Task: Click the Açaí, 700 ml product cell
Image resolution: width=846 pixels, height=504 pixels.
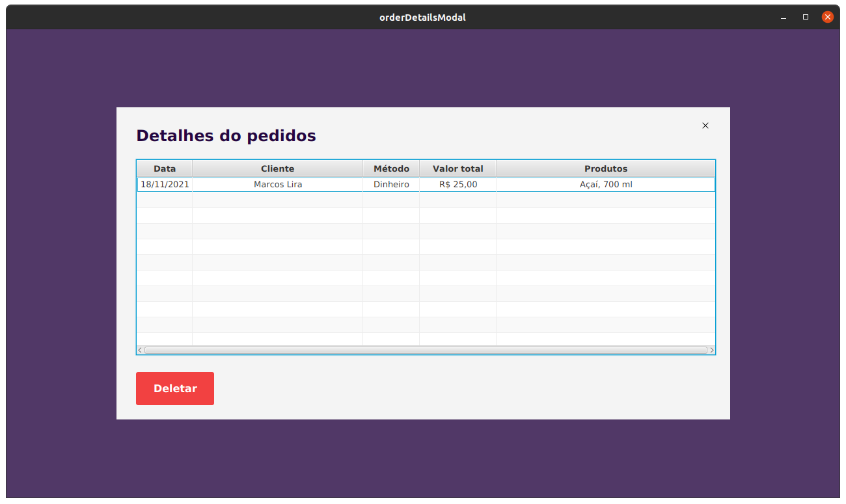Action: 606,185
